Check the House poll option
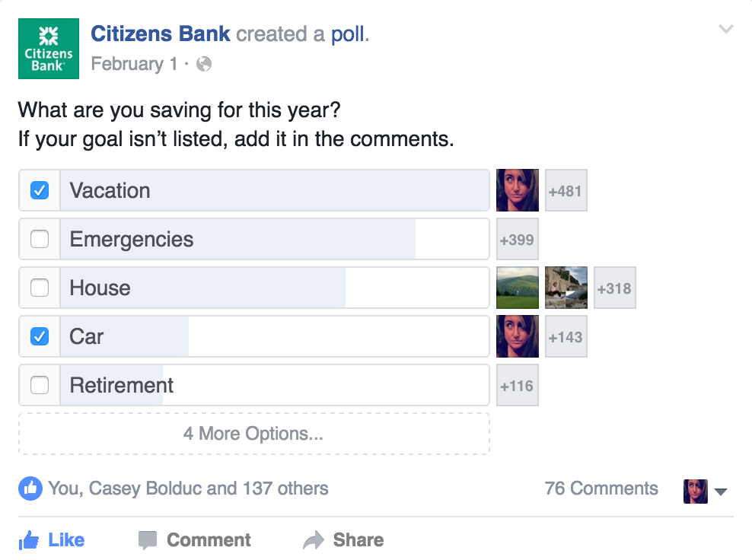 tap(40, 288)
